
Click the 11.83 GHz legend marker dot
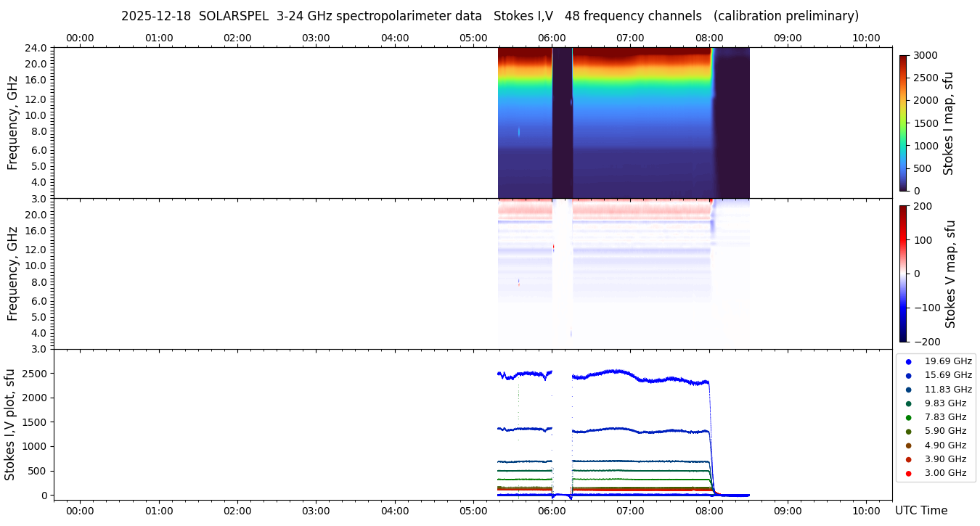(908, 390)
